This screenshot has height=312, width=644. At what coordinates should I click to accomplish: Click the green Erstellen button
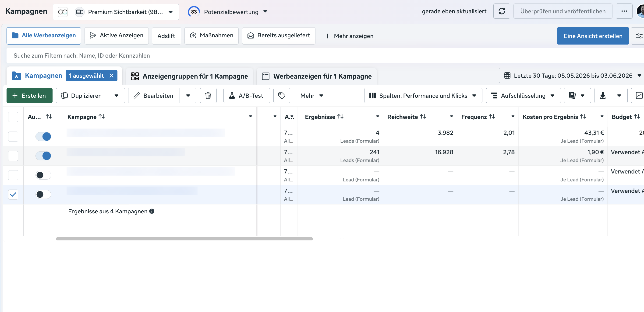(x=29, y=96)
